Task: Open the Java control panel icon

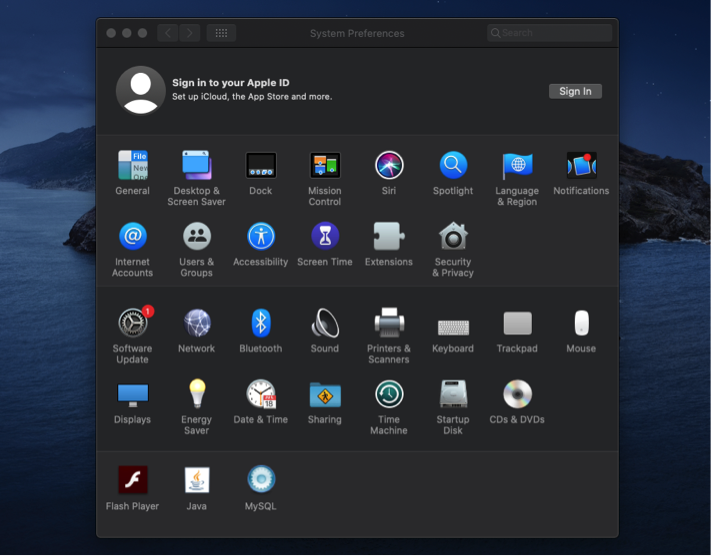Action: click(x=197, y=480)
